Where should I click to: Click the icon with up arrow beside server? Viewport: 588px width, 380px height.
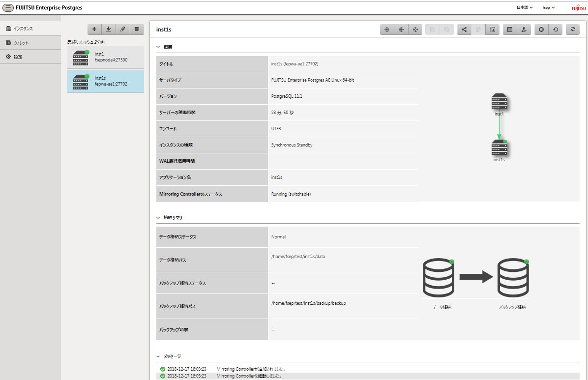pos(493,29)
